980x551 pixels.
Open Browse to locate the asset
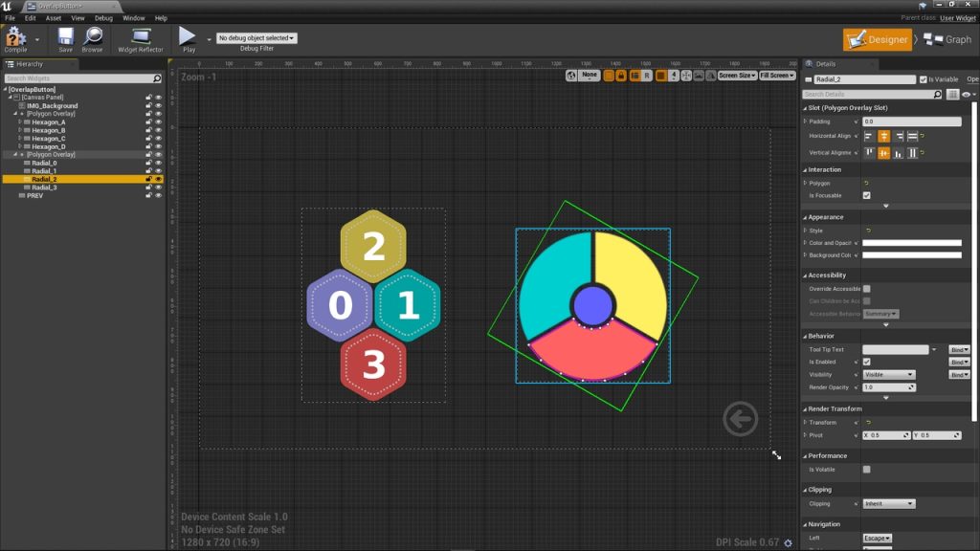click(x=92, y=38)
